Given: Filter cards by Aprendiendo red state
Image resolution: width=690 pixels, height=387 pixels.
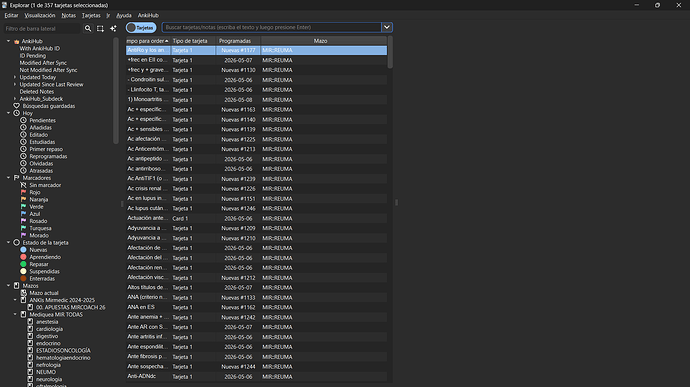Looking at the screenshot, I should pos(23,257).
